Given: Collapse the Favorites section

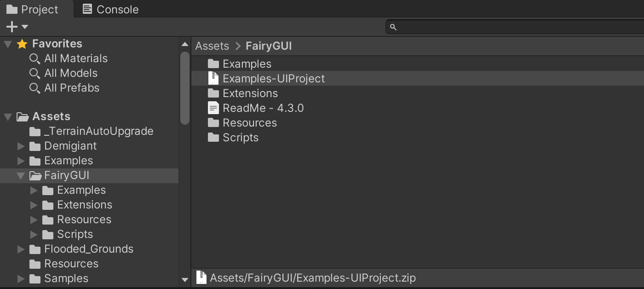Looking at the screenshot, I should point(7,44).
